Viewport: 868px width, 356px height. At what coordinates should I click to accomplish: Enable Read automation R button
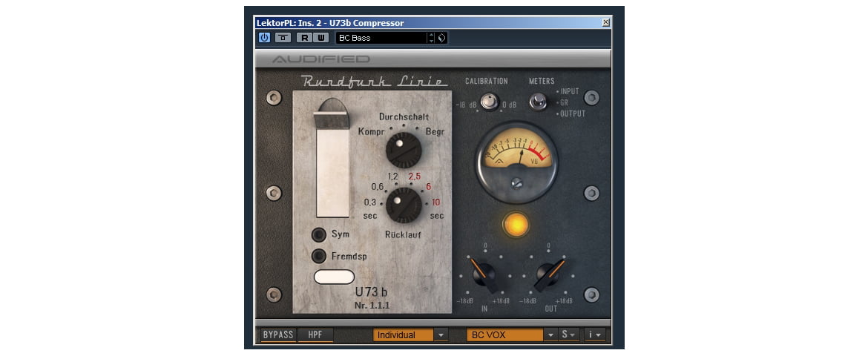[304, 38]
